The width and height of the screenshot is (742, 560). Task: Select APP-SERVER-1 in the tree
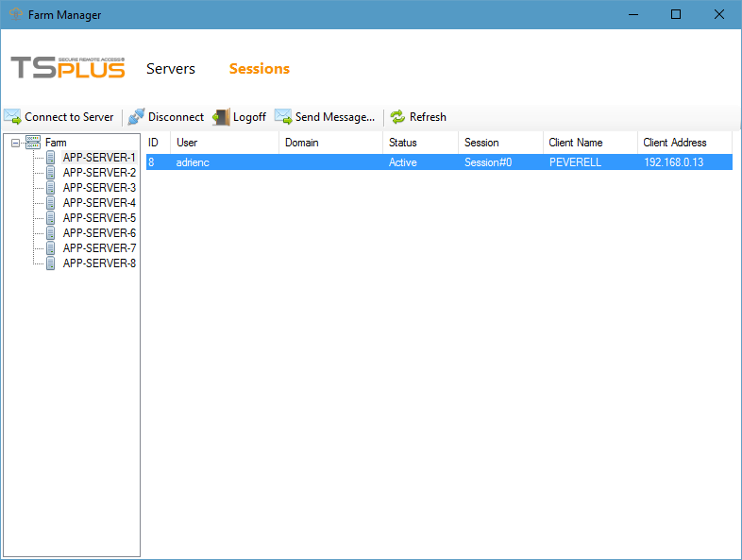(99, 157)
